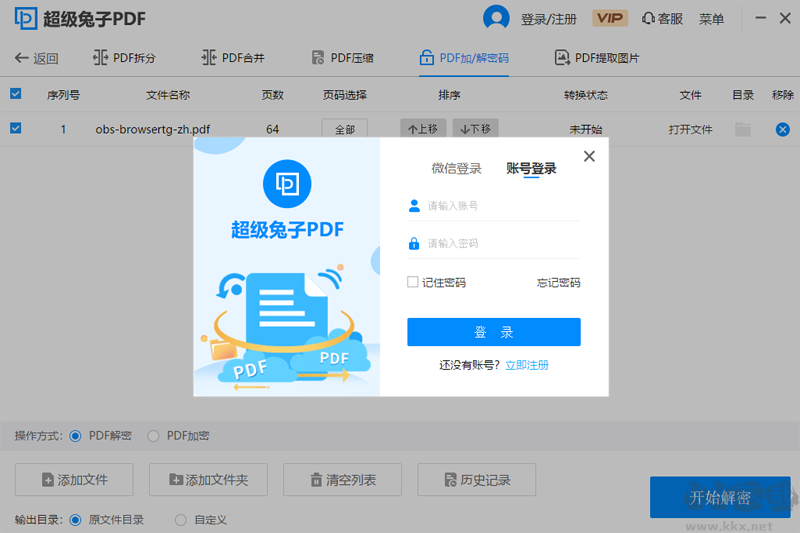Screen dimensions: 800x533
Task: Click the 忘记密码 link
Action: 559,283
